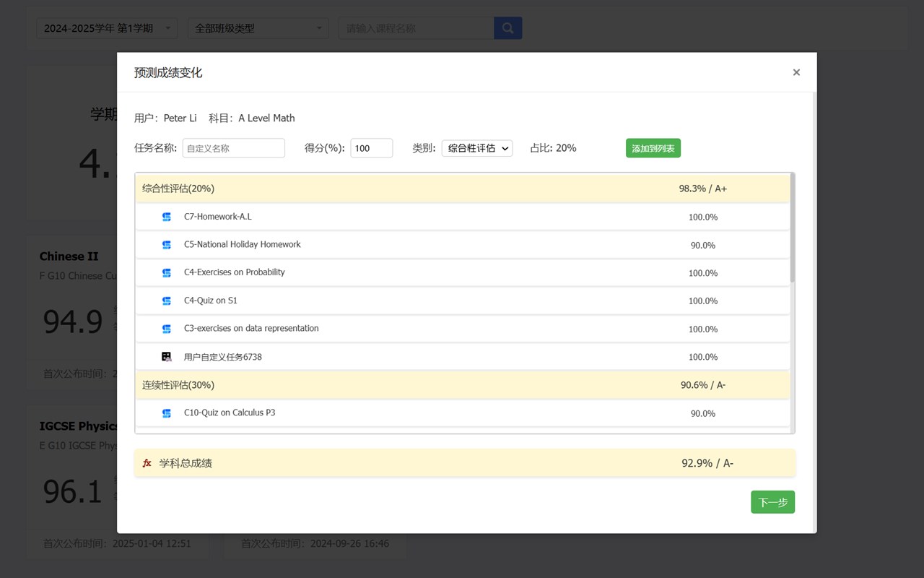Click the fx formula icon beside 学科总成绩

tap(147, 463)
